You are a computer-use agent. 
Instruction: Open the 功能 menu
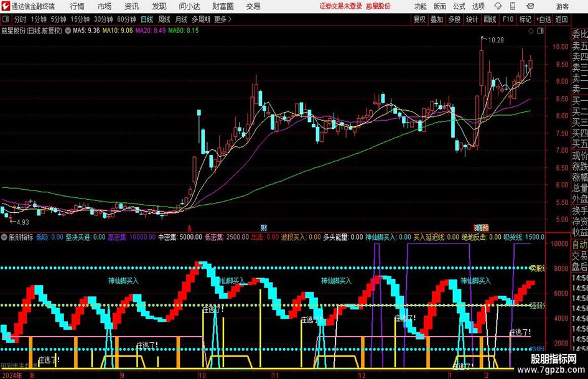[421, 6]
